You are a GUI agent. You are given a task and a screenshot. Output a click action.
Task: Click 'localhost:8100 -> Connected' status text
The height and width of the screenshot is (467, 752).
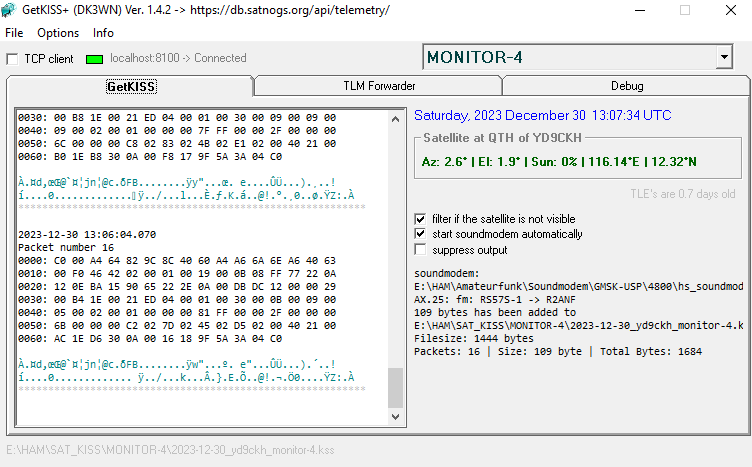[x=178, y=58]
